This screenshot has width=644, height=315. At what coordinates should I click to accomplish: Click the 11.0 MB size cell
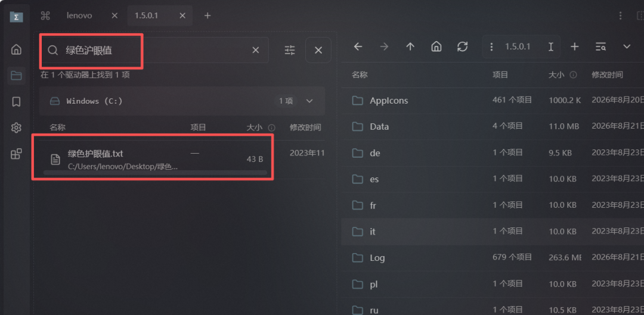click(564, 127)
